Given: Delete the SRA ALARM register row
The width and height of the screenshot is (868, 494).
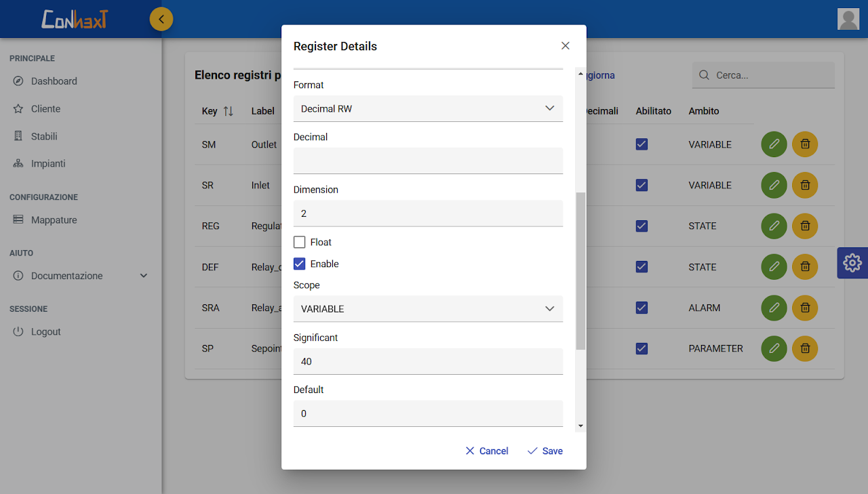Looking at the screenshot, I should 805,308.
